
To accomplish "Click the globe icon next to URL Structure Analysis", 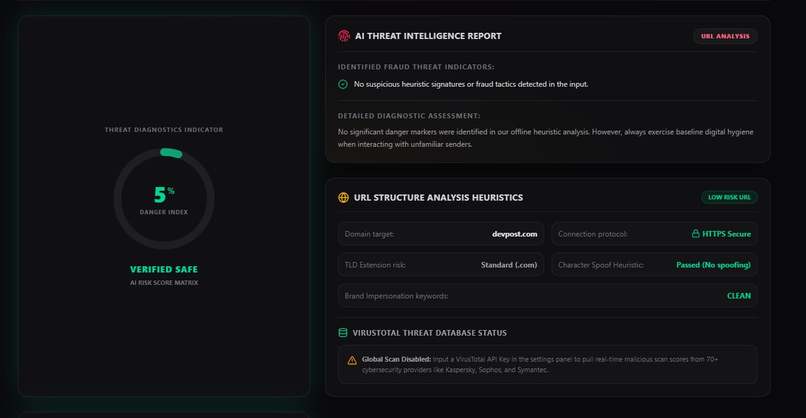I will pyautogui.click(x=343, y=197).
